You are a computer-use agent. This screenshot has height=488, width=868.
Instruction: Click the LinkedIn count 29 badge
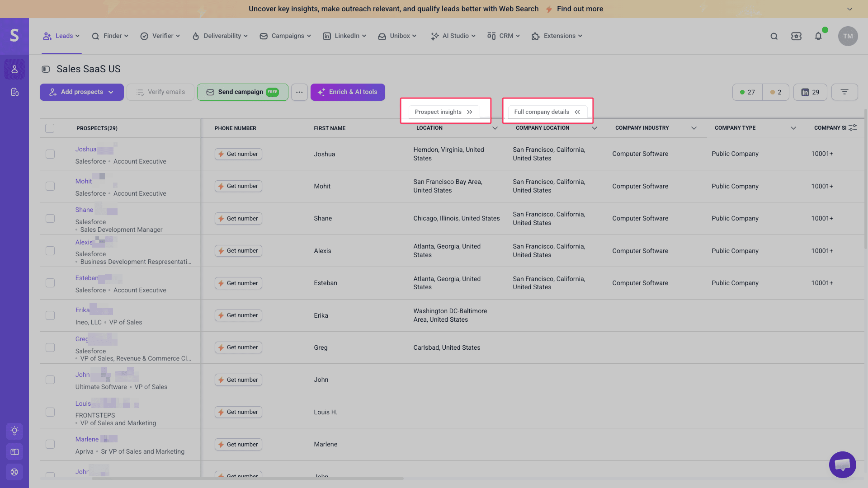[x=810, y=92]
